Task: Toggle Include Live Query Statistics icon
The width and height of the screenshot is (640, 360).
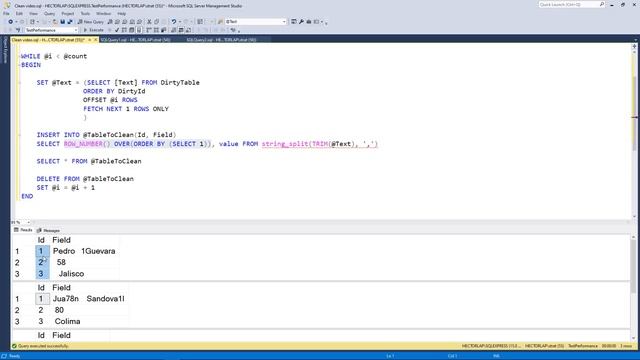Action: pos(156,30)
